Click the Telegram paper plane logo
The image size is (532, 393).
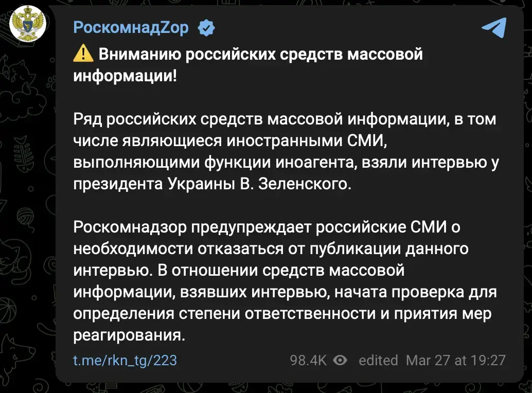pyautogui.click(x=494, y=28)
